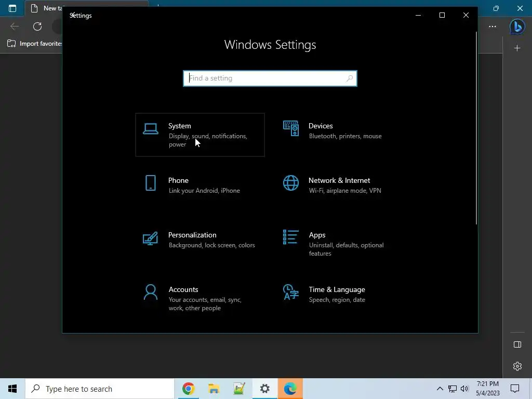Click the taskbar volume speaker icon
The width and height of the screenshot is (532, 399).
[x=464, y=389]
